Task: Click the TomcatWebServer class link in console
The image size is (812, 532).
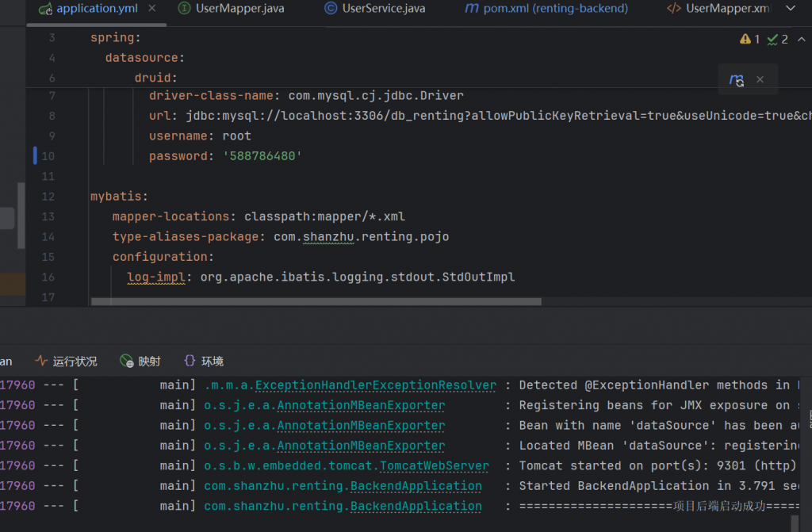Action: (433, 465)
